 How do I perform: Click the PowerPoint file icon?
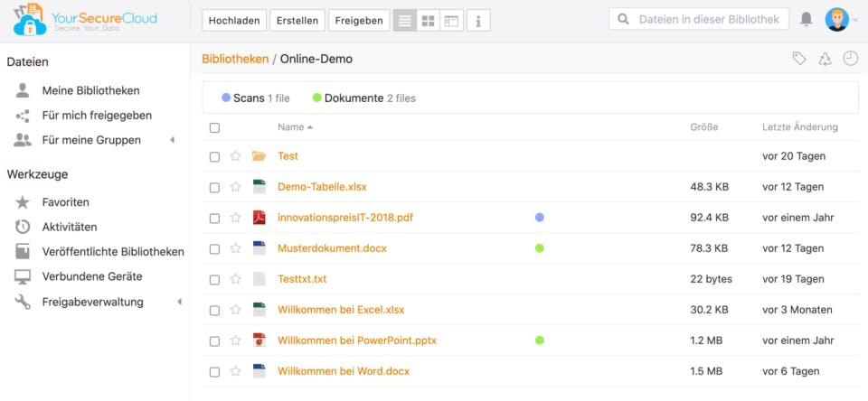click(x=259, y=340)
